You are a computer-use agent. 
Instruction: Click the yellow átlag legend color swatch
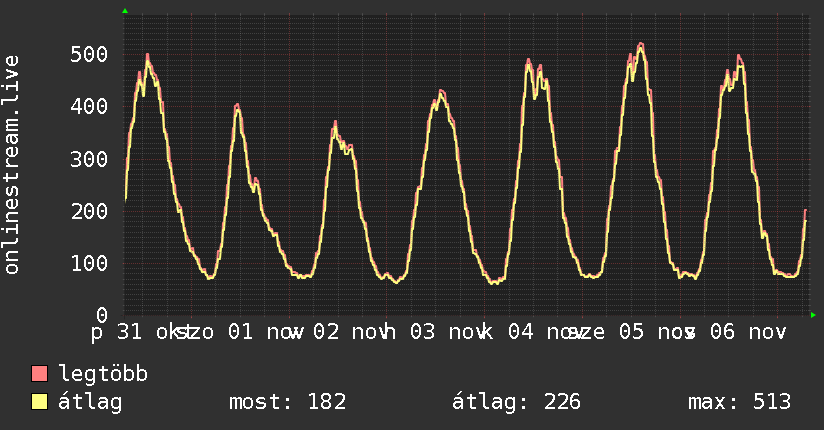(x=39, y=402)
